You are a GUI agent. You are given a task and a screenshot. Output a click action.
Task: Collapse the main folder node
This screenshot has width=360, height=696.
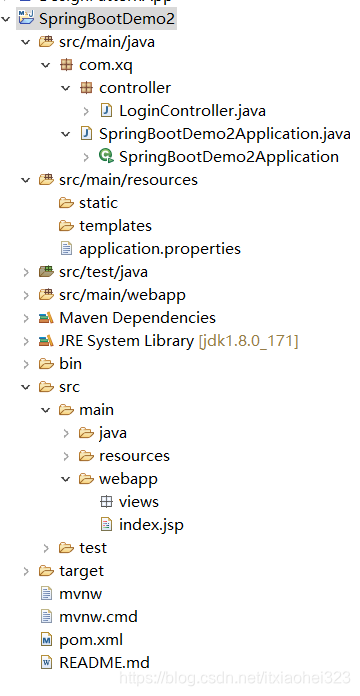tap(46, 410)
